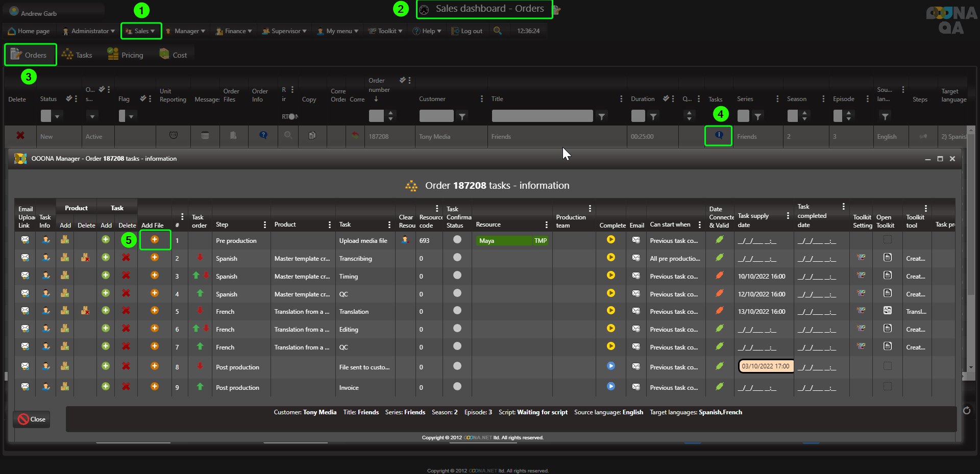Image resolution: width=980 pixels, height=474 pixels.
Task: Expand the Sales dropdown menu
Action: [141, 31]
